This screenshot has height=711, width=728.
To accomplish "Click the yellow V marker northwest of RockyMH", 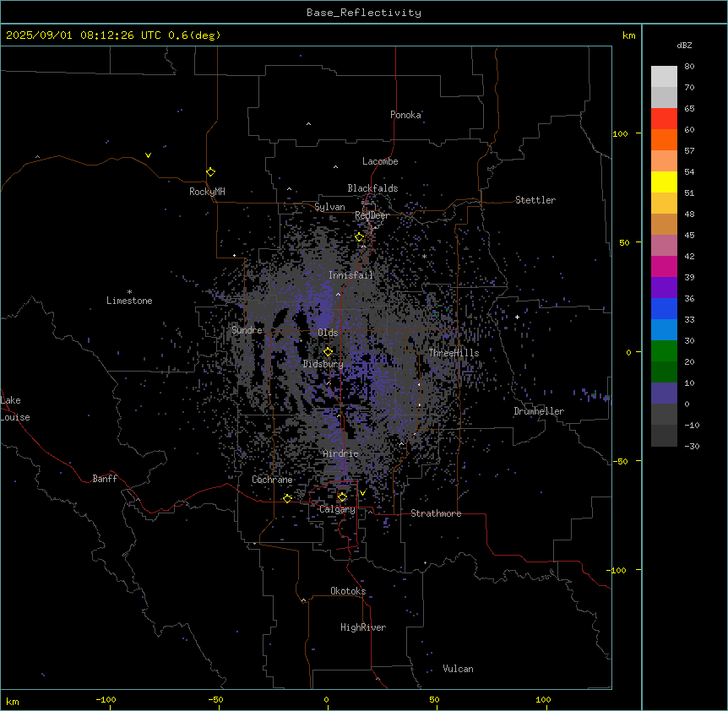I will coord(148,155).
